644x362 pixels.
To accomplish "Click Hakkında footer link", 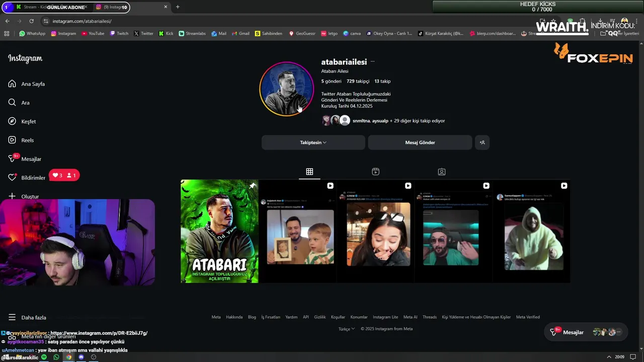I will [x=234, y=317].
